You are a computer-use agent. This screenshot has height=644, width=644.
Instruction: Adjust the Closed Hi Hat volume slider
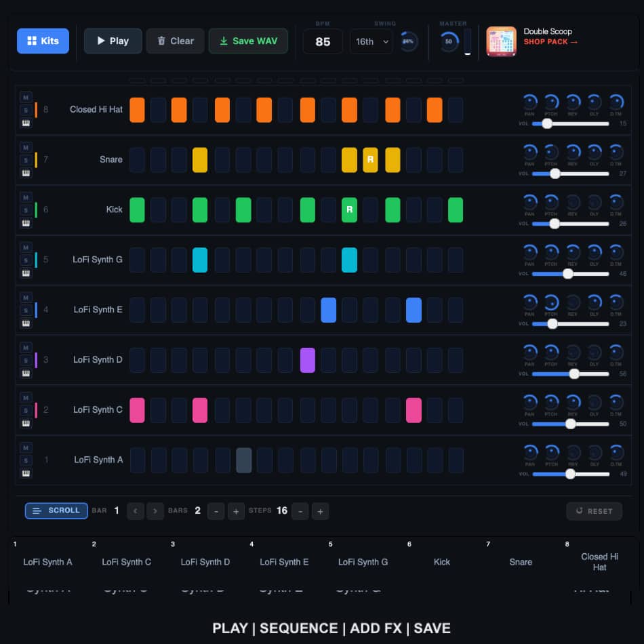[x=570, y=123]
